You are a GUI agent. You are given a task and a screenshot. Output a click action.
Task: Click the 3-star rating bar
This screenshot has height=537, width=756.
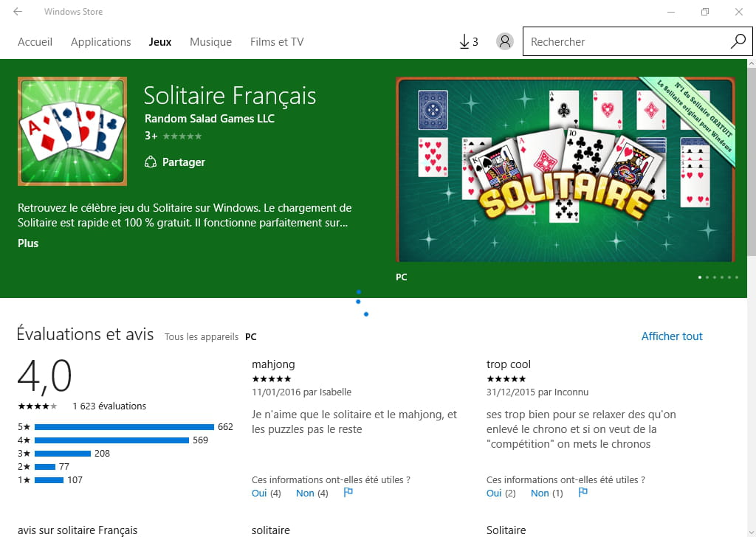[63, 453]
